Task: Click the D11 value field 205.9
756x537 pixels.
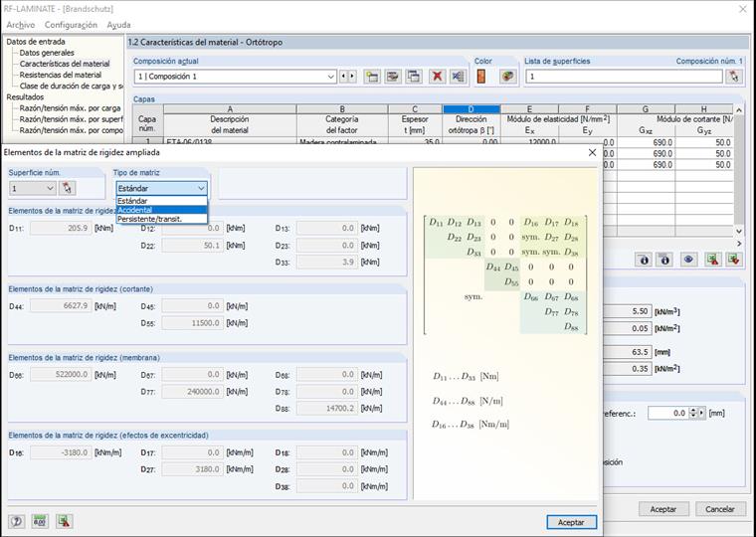Action: tap(61, 228)
